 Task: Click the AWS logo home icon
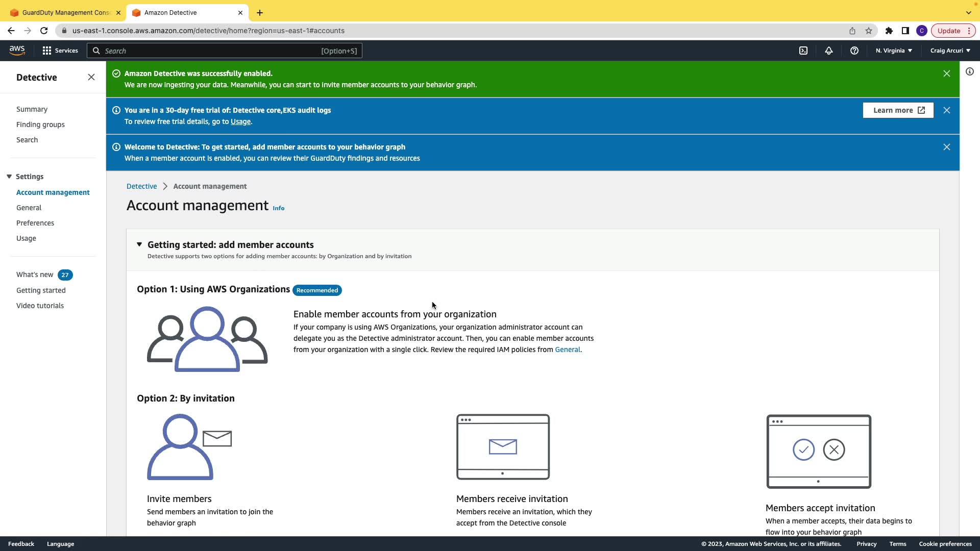[x=17, y=50]
